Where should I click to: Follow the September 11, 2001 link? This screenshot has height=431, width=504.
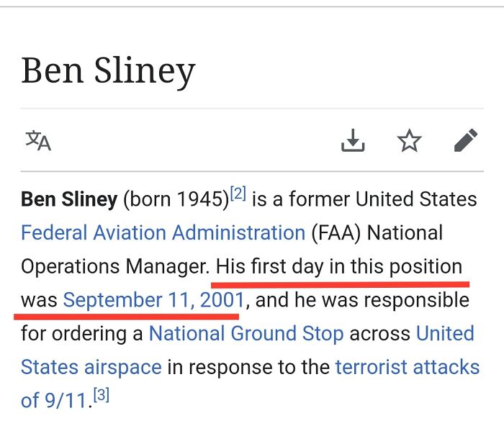coord(153,299)
